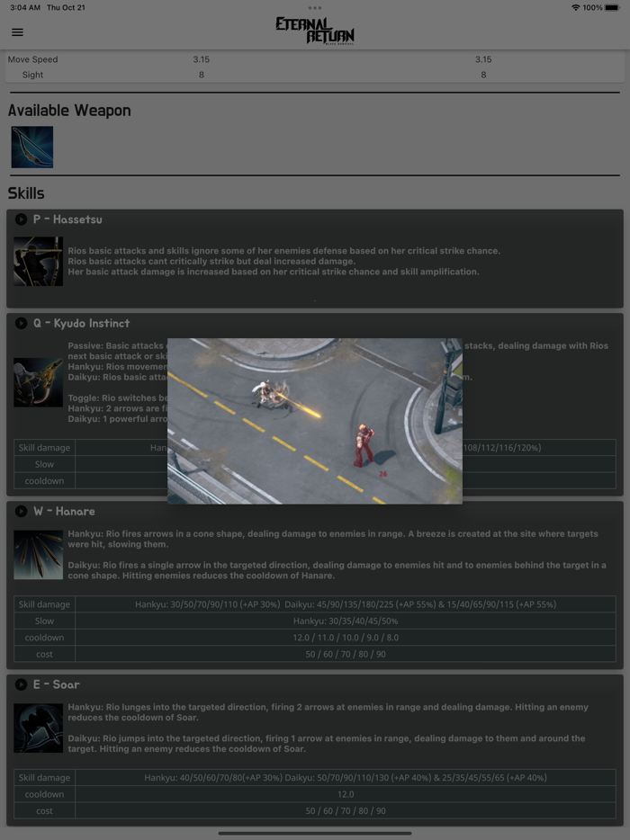Select the bow weapon icon
Screen dimensions: 630x840
(32, 147)
